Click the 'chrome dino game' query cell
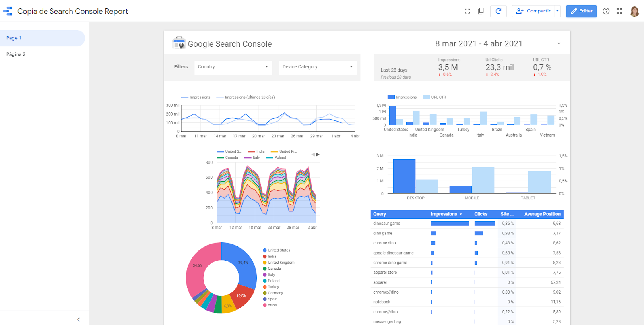This screenshot has width=644, height=325. [x=390, y=263]
